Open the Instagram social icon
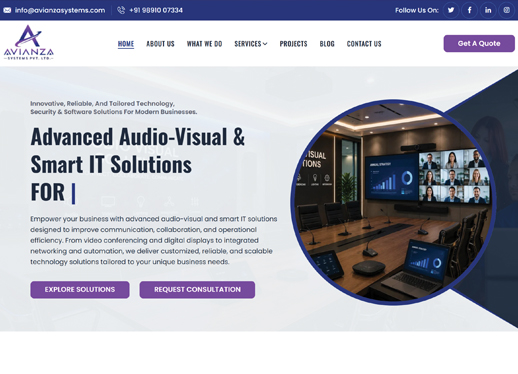 click(507, 10)
